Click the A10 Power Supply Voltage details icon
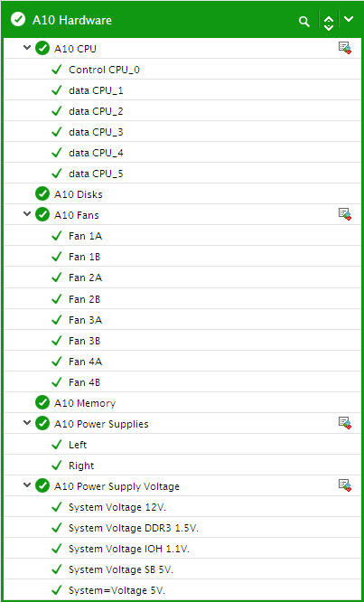This screenshot has height=602, width=364. (x=345, y=484)
